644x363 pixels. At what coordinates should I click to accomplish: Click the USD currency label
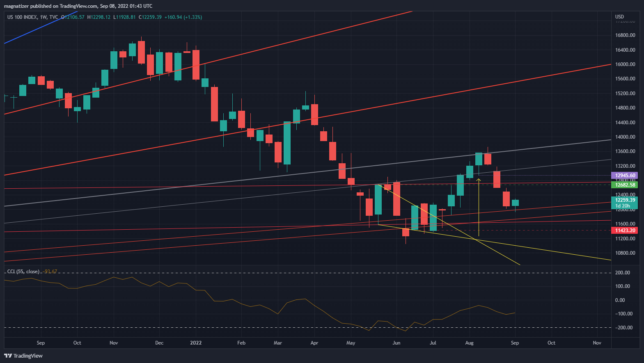619,17
